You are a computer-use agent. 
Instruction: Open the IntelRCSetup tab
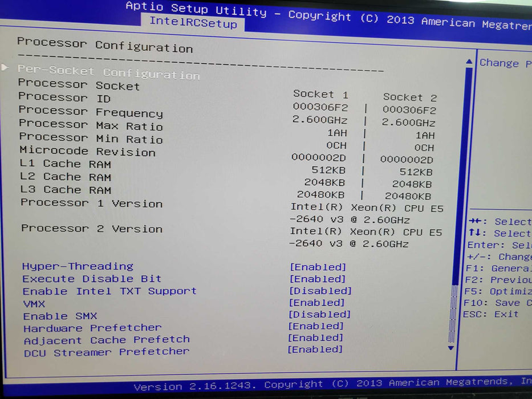point(193,23)
